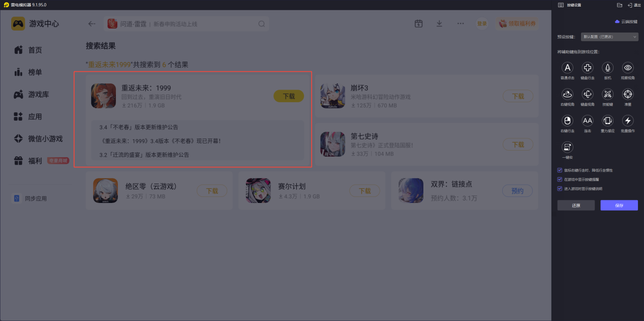Select the 键盘行走 D-pad icon
Screen dimensions: 644x321
[588, 68]
